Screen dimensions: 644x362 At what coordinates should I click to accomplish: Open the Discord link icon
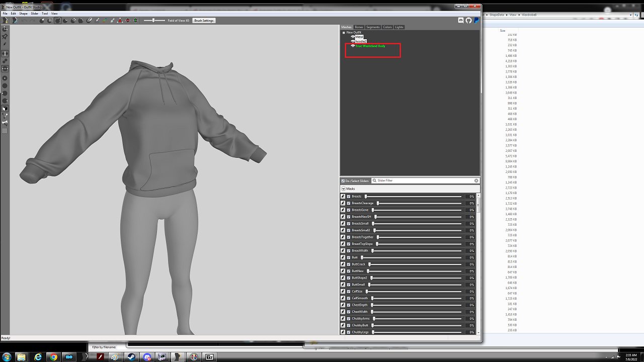(x=461, y=20)
